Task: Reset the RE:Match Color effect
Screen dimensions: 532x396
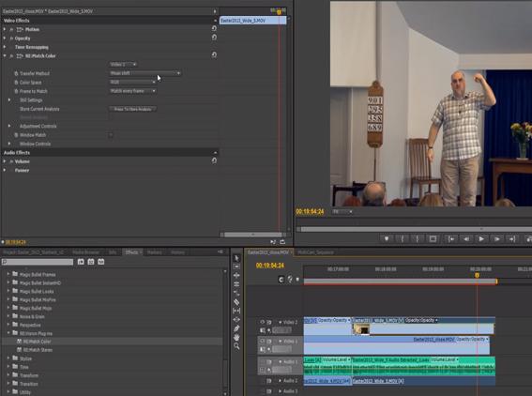Action: [x=214, y=54]
